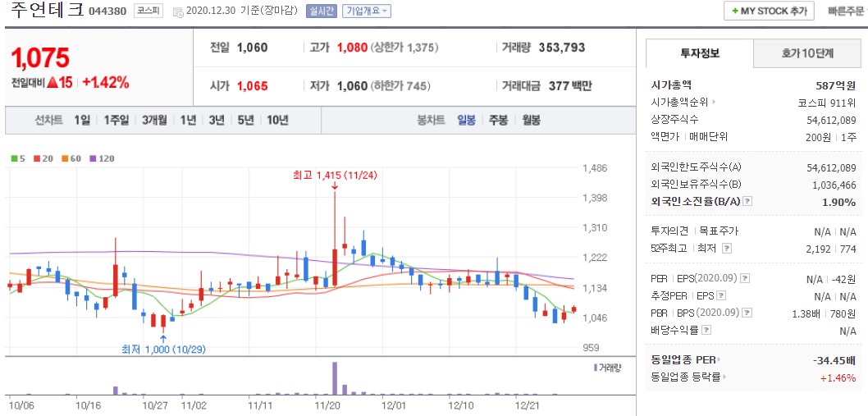Switch to the 투자정보 tab

[700, 53]
